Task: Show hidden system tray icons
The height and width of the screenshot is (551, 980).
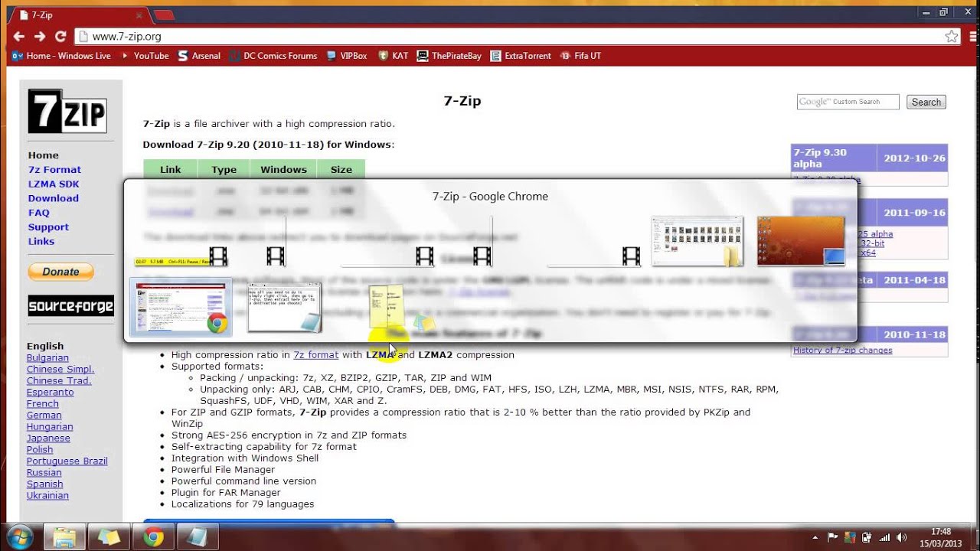Action: tap(815, 537)
